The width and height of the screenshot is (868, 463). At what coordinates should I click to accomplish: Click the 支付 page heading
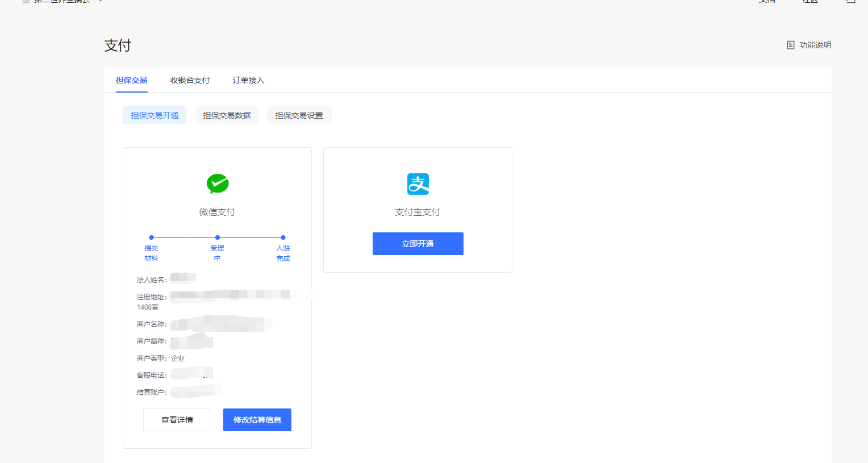(118, 45)
